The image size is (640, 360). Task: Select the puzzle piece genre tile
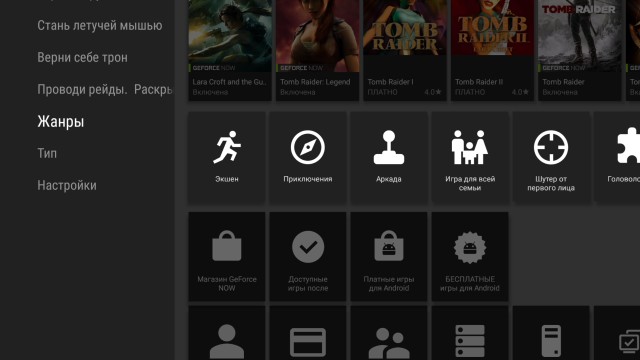(x=617, y=157)
